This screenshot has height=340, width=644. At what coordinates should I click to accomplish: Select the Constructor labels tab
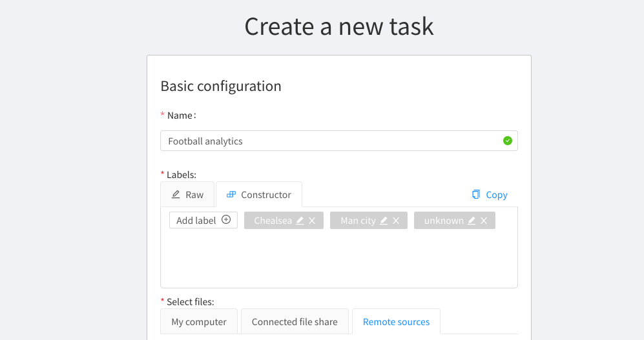pos(259,194)
